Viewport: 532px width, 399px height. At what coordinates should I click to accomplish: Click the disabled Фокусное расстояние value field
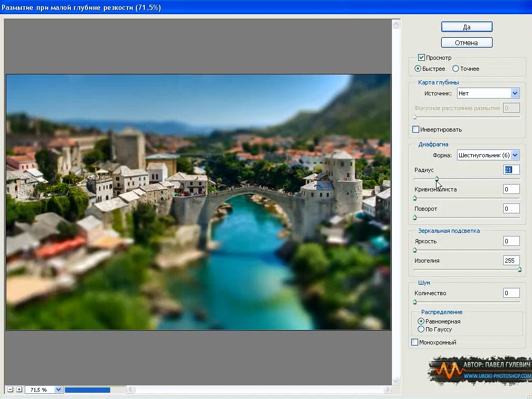[x=512, y=108]
